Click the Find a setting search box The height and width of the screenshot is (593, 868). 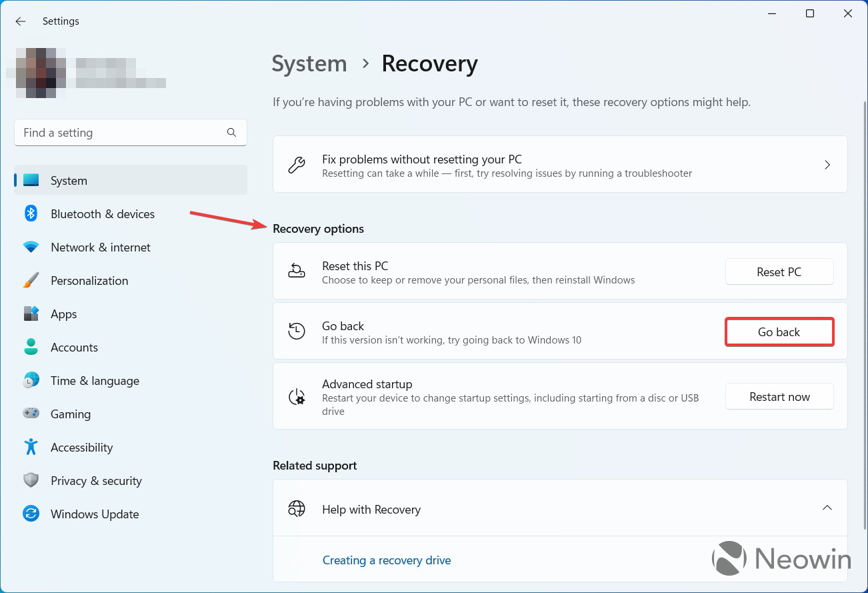[x=120, y=133]
